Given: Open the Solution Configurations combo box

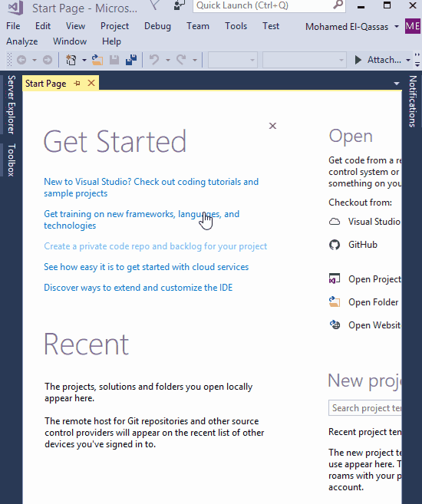Looking at the screenshot, I should coord(233,60).
